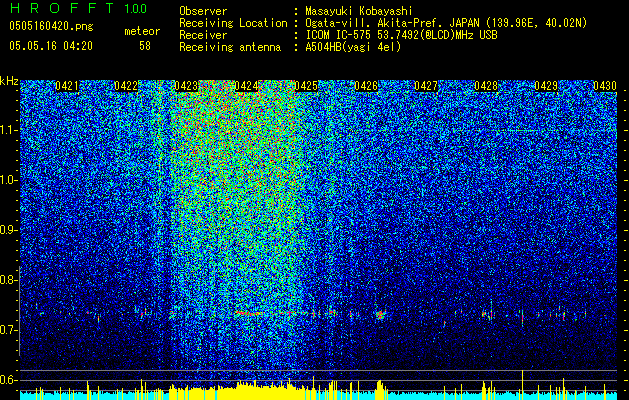The height and width of the screenshot is (400, 629).
Task: Click the 0.7 kHz axis label
Action: (x=8, y=330)
